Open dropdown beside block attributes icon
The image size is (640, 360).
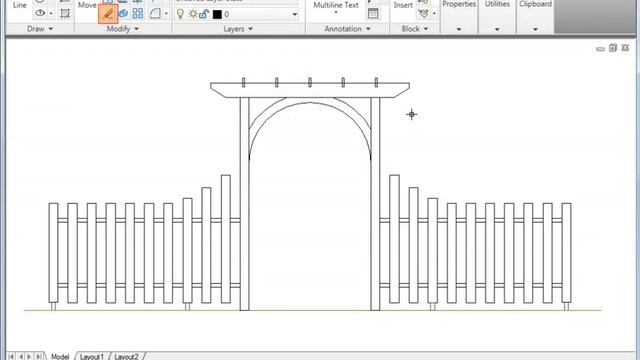pos(434,14)
